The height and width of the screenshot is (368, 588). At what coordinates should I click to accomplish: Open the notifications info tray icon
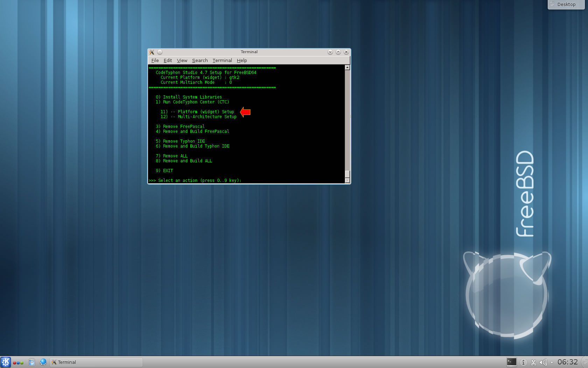tap(523, 362)
